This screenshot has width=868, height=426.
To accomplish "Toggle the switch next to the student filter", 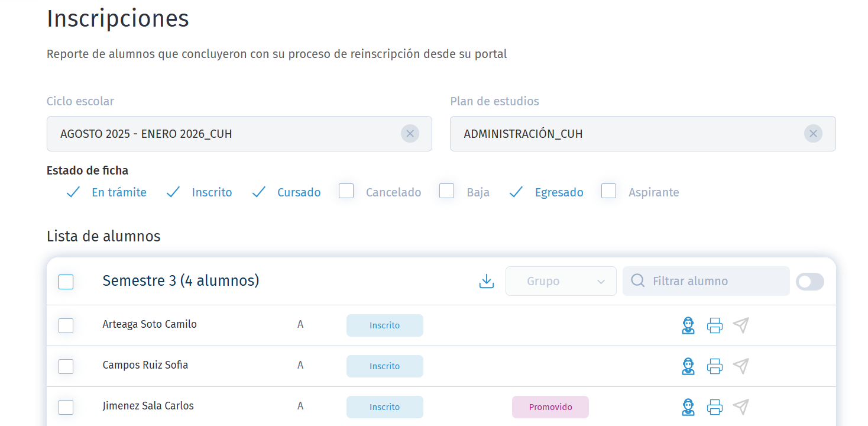I will click(809, 282).
